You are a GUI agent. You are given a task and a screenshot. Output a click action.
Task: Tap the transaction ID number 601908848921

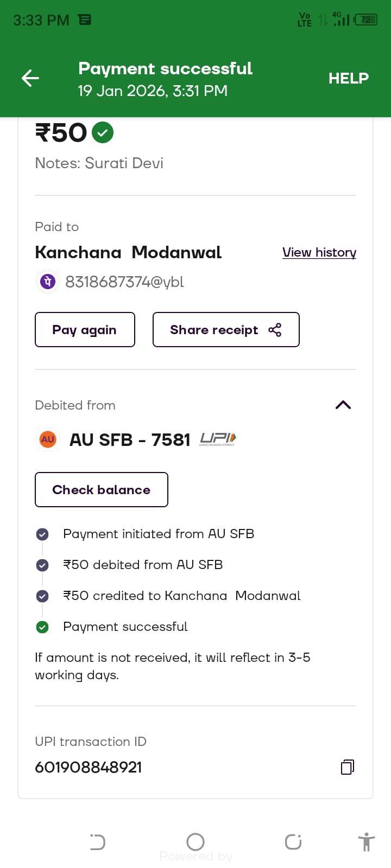pos(89,767)
